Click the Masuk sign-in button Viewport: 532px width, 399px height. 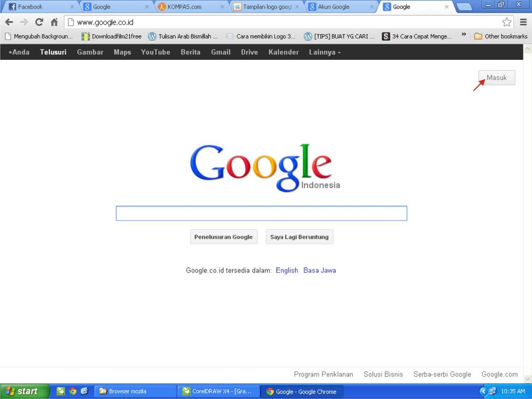[497, 78]
